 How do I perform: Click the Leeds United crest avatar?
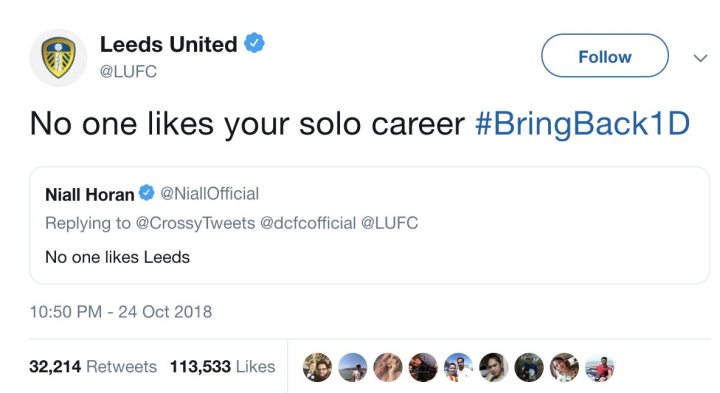click(x=58, y=58)
